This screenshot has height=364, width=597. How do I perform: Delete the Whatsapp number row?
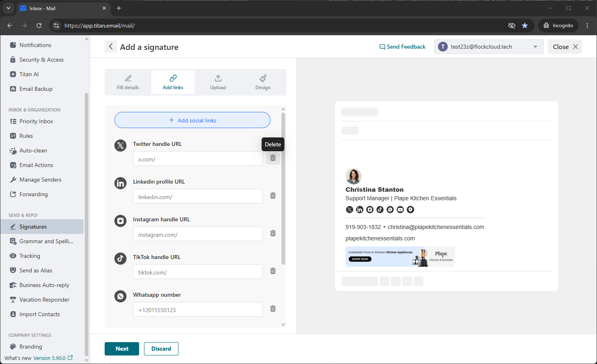273,309
